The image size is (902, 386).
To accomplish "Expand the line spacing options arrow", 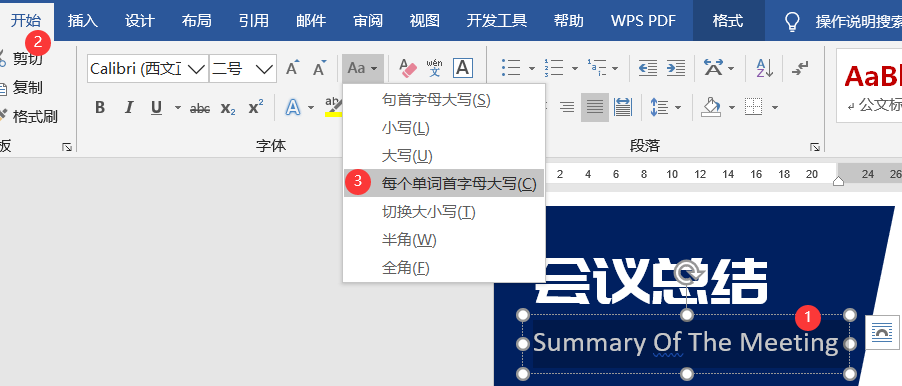I will click(678, 107).
